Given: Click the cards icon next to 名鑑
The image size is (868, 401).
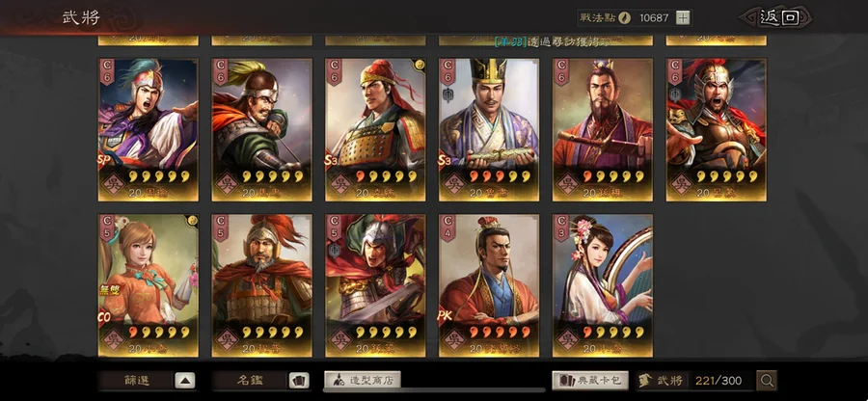Looking at the screenshot, I should click(x=299, y=381).
